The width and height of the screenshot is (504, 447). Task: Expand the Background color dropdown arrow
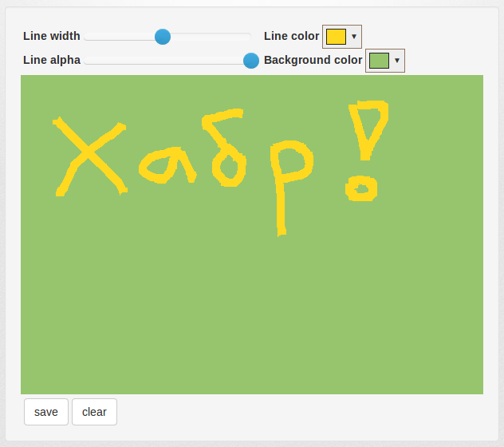397,61
